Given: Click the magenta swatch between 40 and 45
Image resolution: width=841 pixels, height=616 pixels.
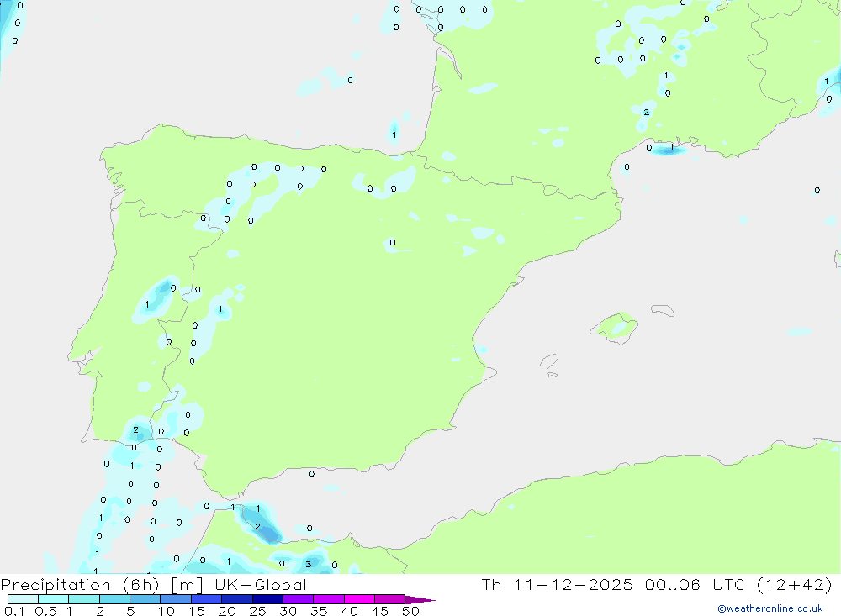Looking at the screenshot, I should click(x=359, y=599).
